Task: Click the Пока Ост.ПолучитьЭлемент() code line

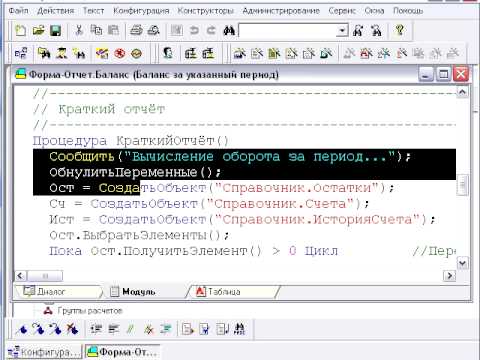Action: (x=194, y=251)
